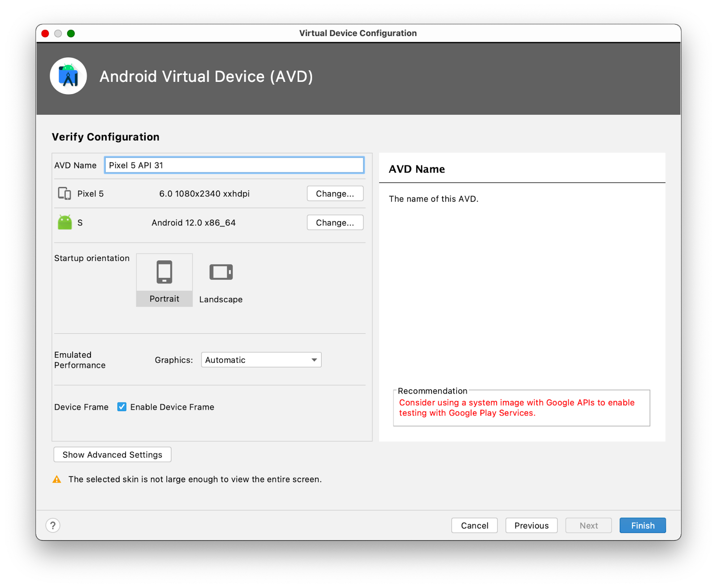Image resolution: width=717 pixels, height=588 pixels.
Task: Change the Android 12.0 system image
Action: click(335, 223)
